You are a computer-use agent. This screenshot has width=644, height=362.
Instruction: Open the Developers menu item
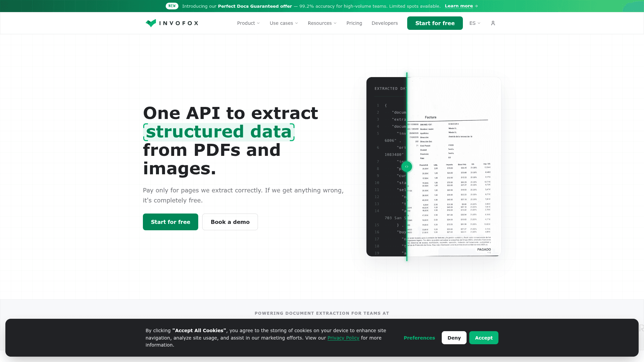385,23
